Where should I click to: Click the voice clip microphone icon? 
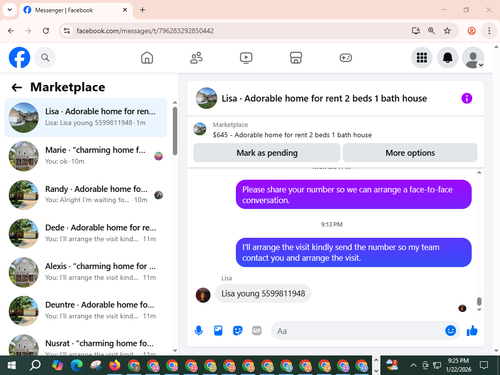199,331
